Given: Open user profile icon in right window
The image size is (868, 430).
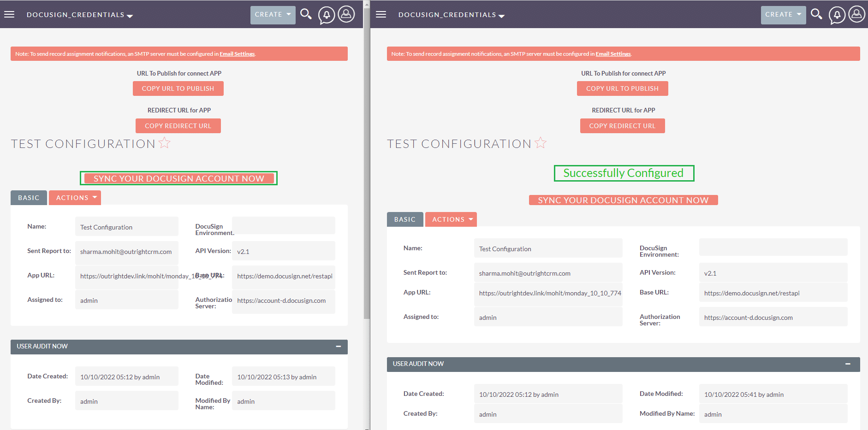Looking at the screenshot, I should tap(857, 14).
